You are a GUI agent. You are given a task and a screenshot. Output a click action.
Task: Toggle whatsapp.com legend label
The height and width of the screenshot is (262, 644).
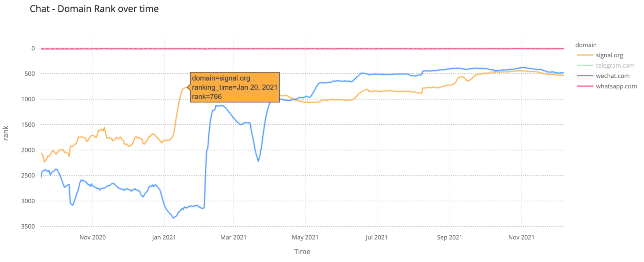[x=616, y=86]
